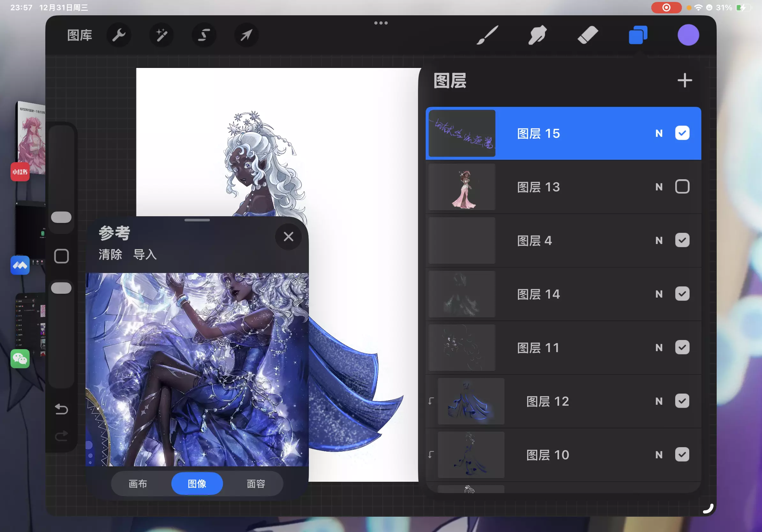
Task: Add a new layer with plus icon
Action: click(684, 81)
